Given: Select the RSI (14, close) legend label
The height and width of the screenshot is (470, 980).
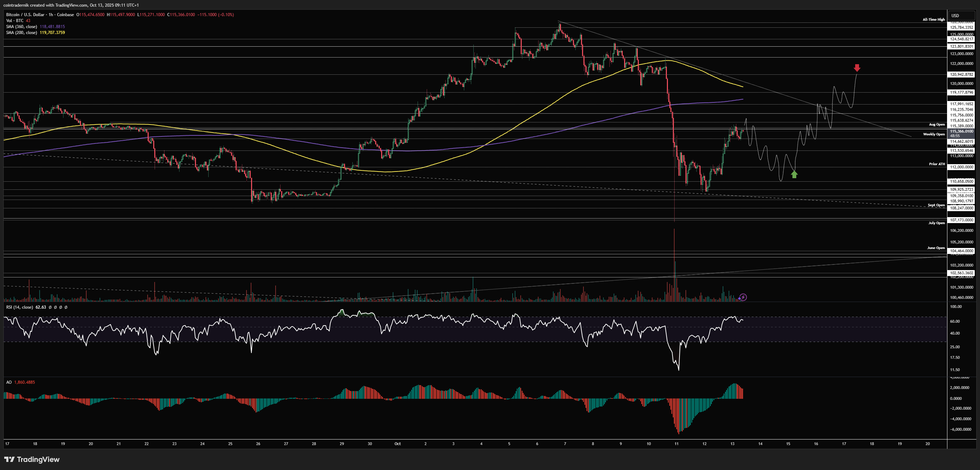Looking at the screenshot, I should [x=19, y=307].
